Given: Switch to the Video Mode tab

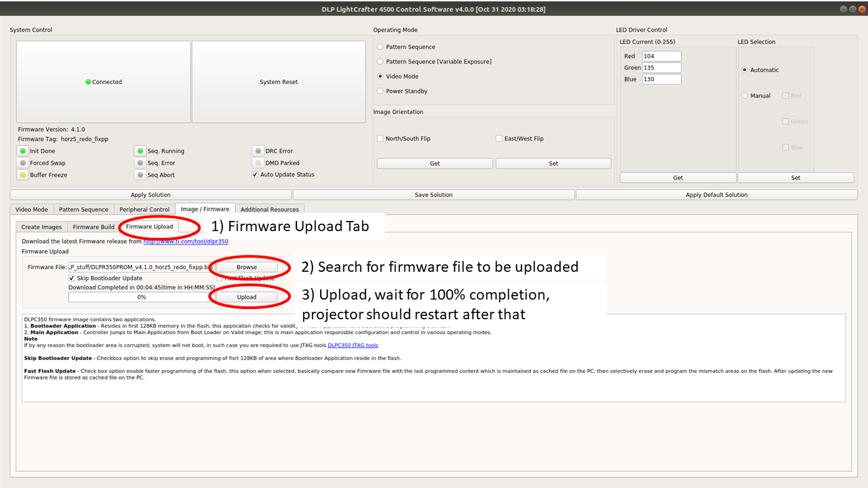Looking at the screenshot, I should coord(32,209).
